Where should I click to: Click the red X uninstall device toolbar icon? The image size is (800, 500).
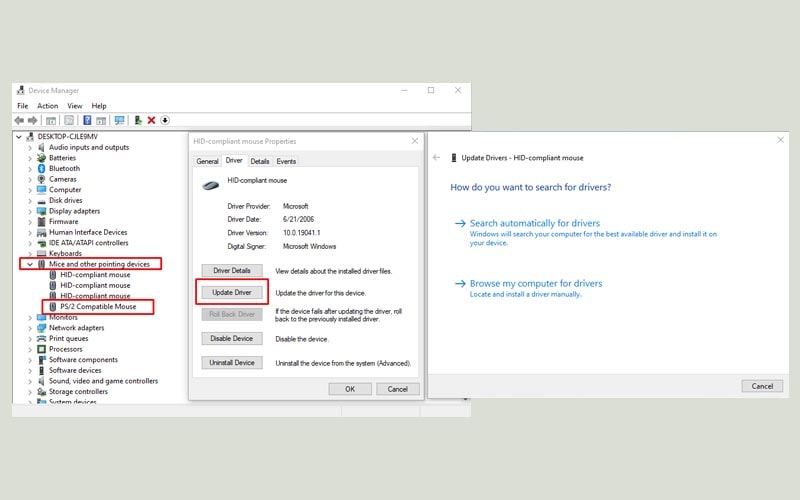(x=151, y=120)
